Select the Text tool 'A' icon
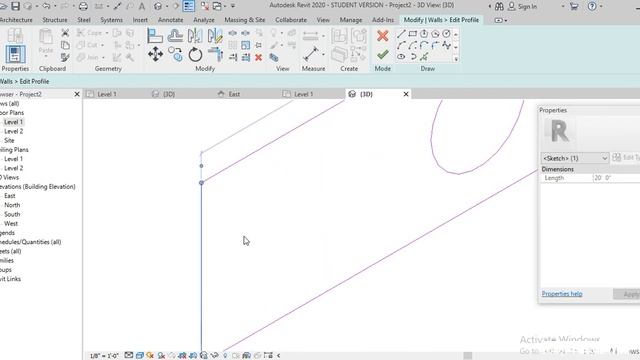 [142, 6]
